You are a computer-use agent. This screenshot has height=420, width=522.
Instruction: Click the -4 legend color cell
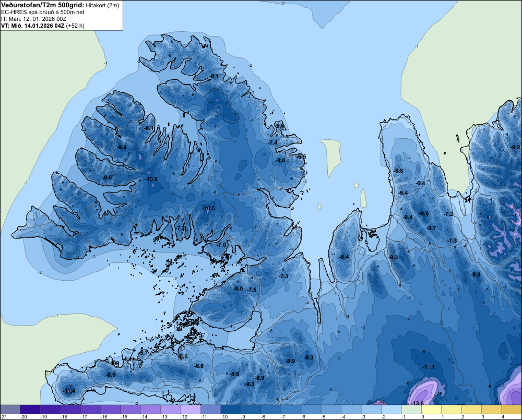[351, 410]
